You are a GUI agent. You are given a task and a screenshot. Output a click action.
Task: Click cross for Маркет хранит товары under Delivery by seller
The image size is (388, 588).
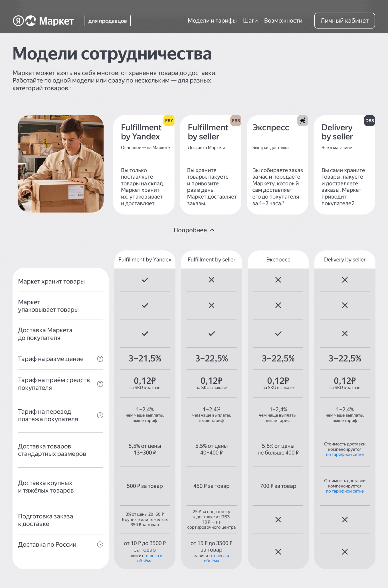pos(345,280)
